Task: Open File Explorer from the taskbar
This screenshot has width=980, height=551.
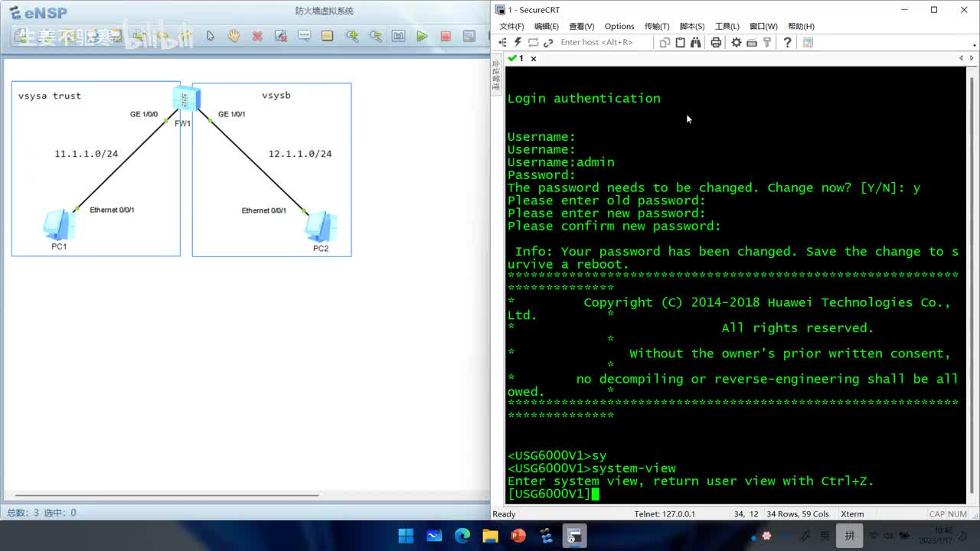Action: click(x=490, y=536)
